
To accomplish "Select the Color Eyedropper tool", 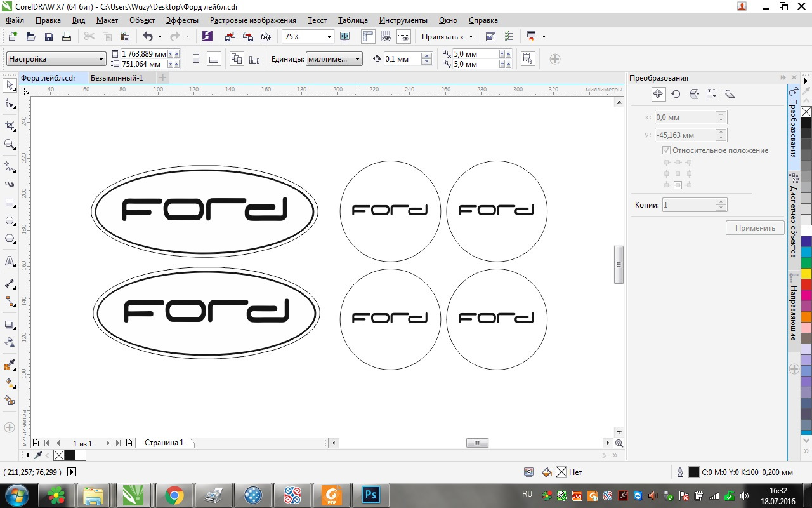I will coord(10,365).
